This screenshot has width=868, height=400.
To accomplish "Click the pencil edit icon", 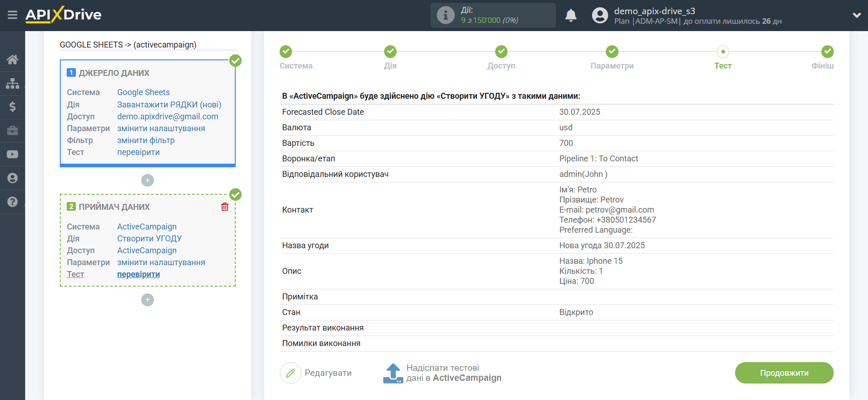I will [x=291, y=373].
